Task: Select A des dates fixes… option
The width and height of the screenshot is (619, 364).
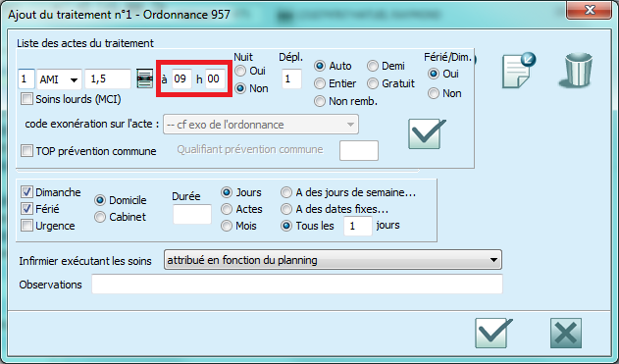Action: pyautogui.click(x=286, y=209)
